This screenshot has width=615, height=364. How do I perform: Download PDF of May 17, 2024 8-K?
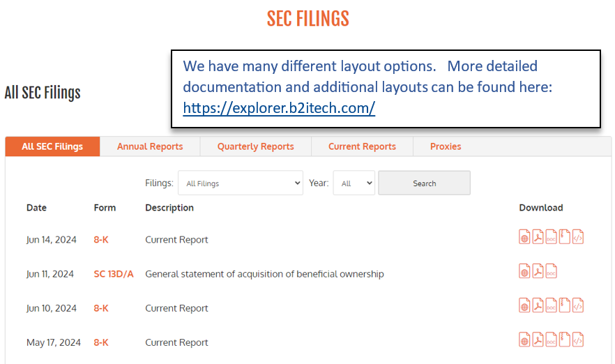(538, 340)
